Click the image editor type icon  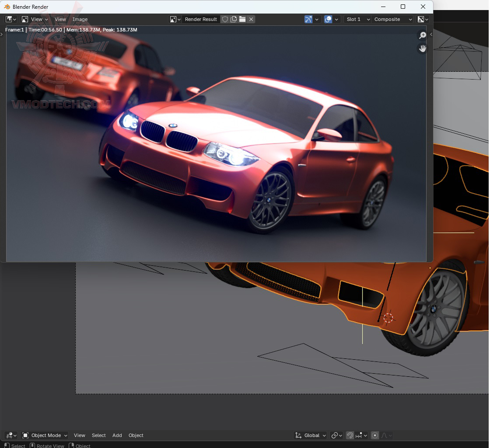click(x=10, y=19)
